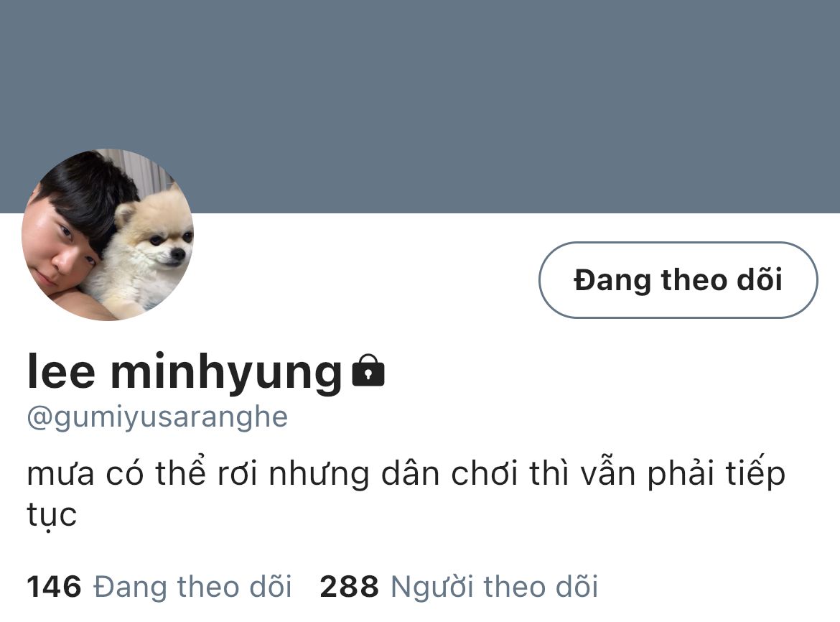Click the Đang theo dõi pill button
Viewport: 840px width, 622px height.
click(x=678, y=279)
